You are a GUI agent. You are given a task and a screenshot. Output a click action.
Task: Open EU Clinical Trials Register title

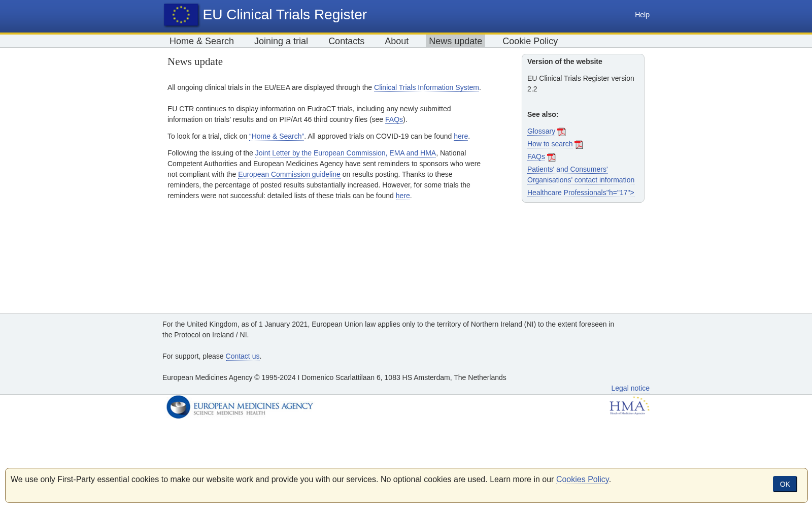coord(285,15)
